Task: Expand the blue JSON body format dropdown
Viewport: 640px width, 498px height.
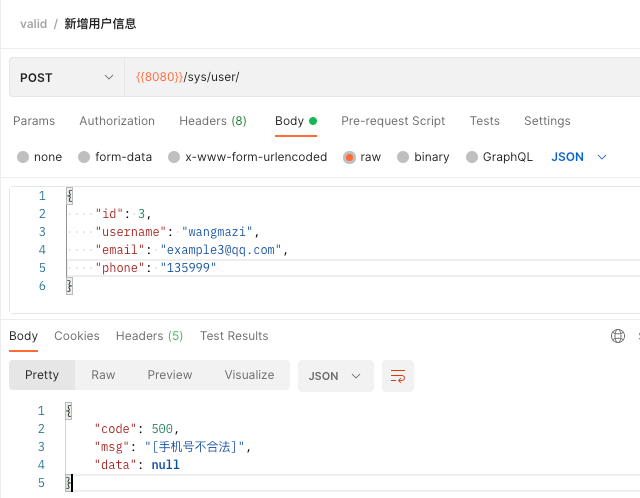Action: tap(579, 157)
